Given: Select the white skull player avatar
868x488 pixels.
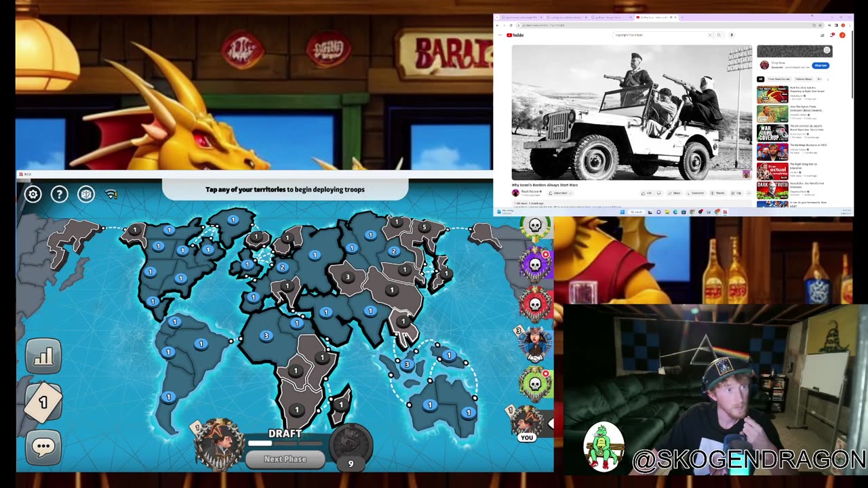Looking at the screenshot, I should click(x=535, y=226).
